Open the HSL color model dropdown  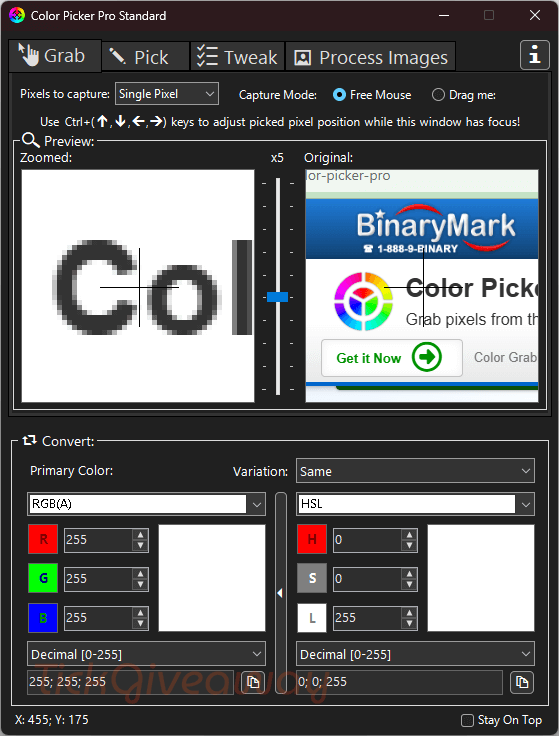415,504
